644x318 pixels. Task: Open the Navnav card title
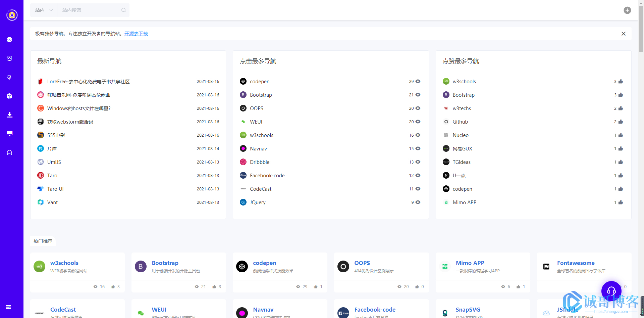(263, 310)
